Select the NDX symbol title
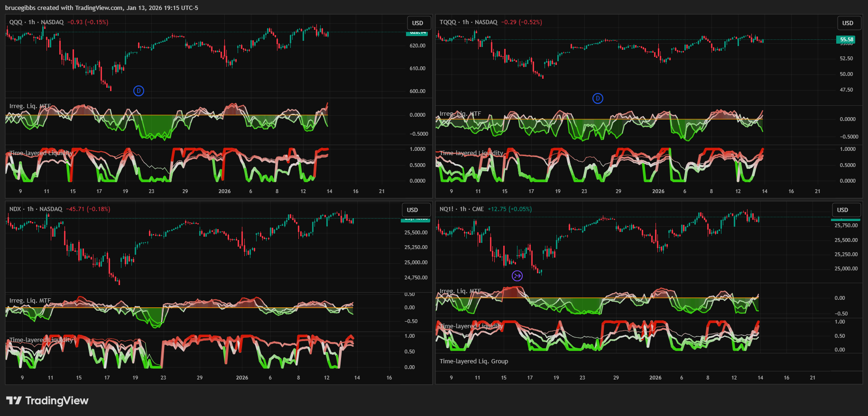This screenshot has width=868, height=416. coord(15,209)
